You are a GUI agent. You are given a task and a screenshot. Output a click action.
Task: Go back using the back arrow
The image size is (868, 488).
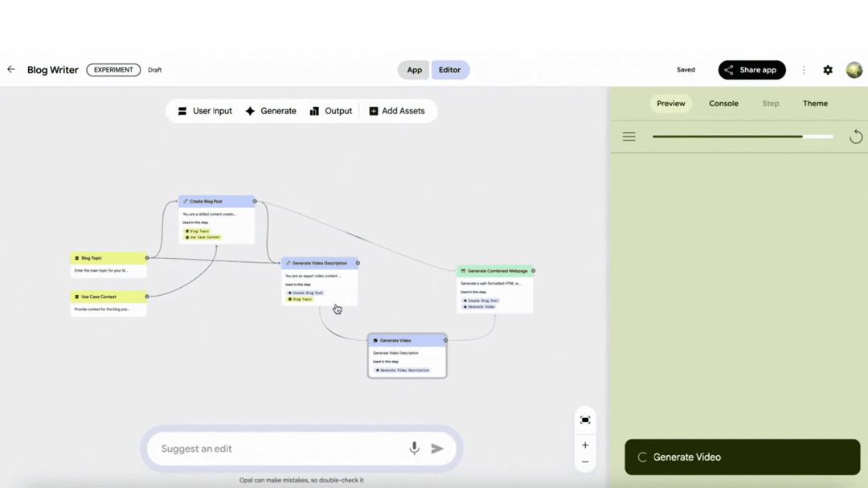[x=11, y=69]
